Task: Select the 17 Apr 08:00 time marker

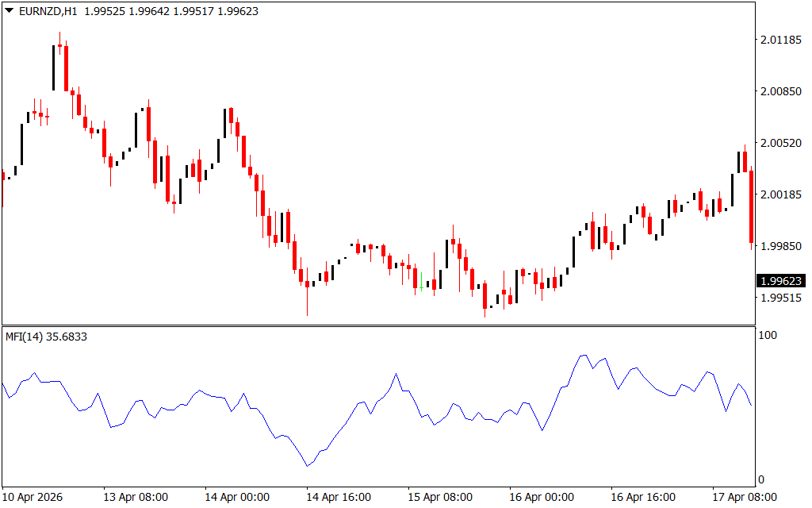Action: coord(745,497)
